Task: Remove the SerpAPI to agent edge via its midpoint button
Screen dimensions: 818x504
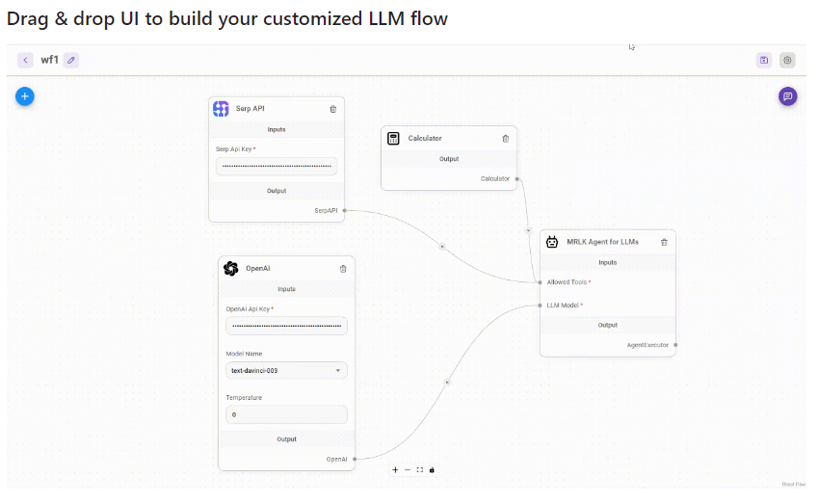Action: coord(442,247)
